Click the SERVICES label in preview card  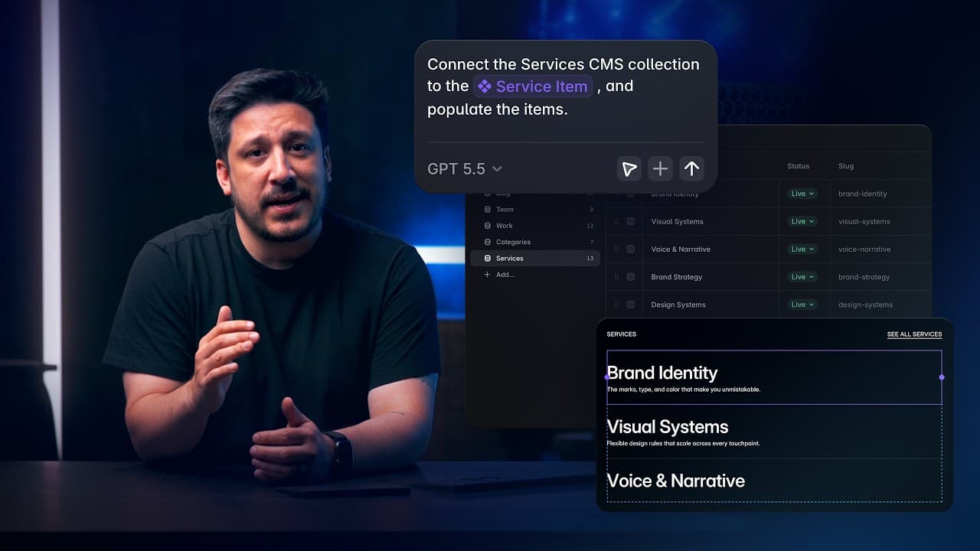[621, 334]
